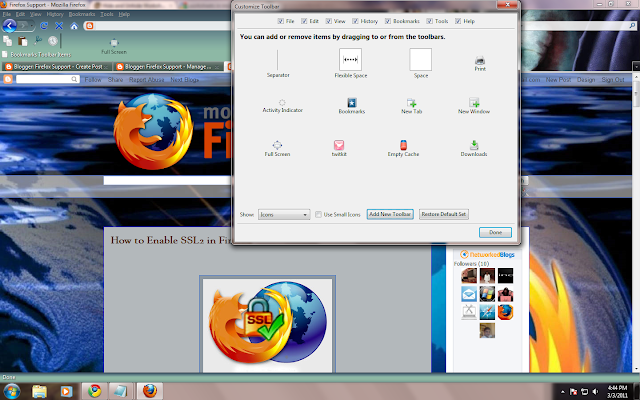
Task: Enable Use Small Icons checkbox
Action: click(x=318, y=214)
